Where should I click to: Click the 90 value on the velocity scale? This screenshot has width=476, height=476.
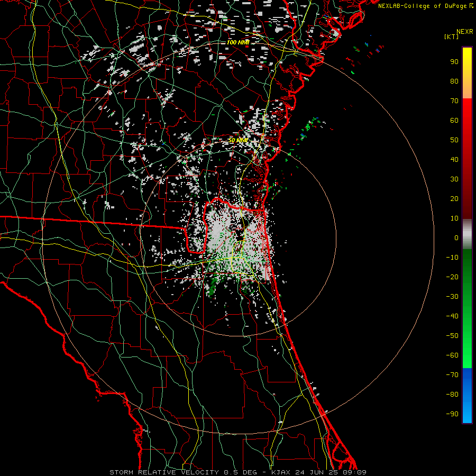pyautogui.click(x=454, y=62)
